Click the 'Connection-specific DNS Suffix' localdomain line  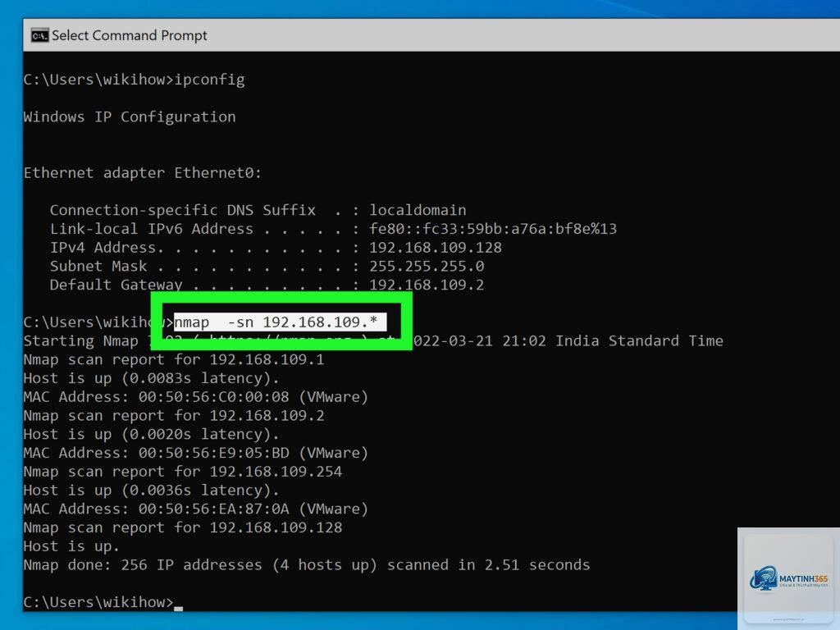point(258,210)
